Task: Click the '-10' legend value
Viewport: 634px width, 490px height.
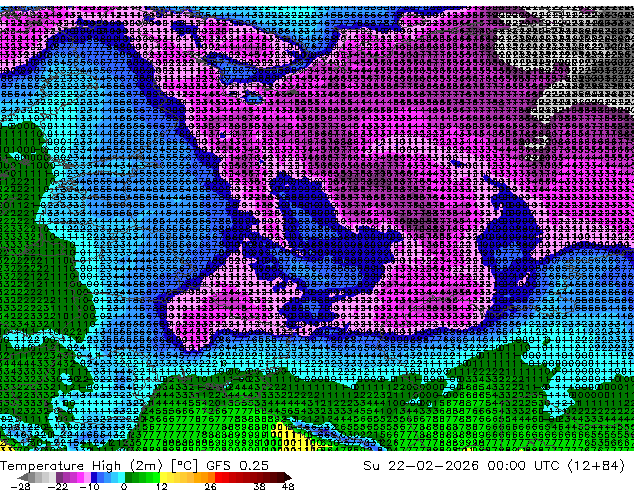Action: [89, 486]
